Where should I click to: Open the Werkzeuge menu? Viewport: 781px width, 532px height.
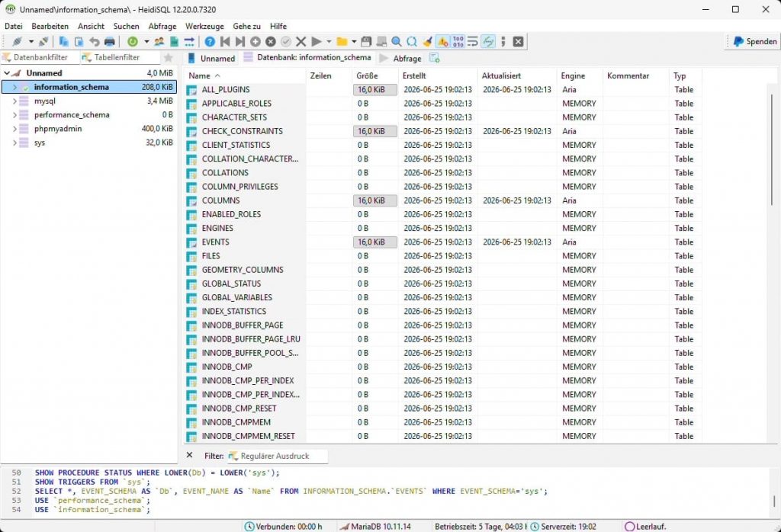pos(204,27)
